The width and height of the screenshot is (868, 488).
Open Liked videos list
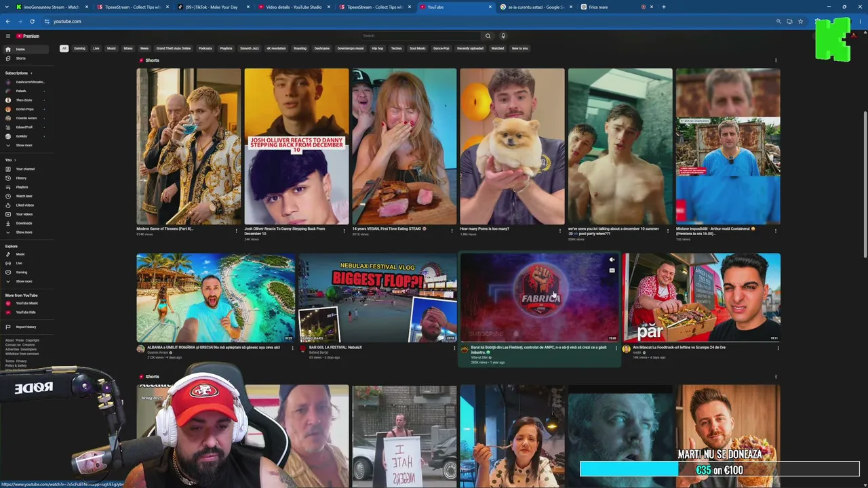pyautogui.click(x=25, y=205)
